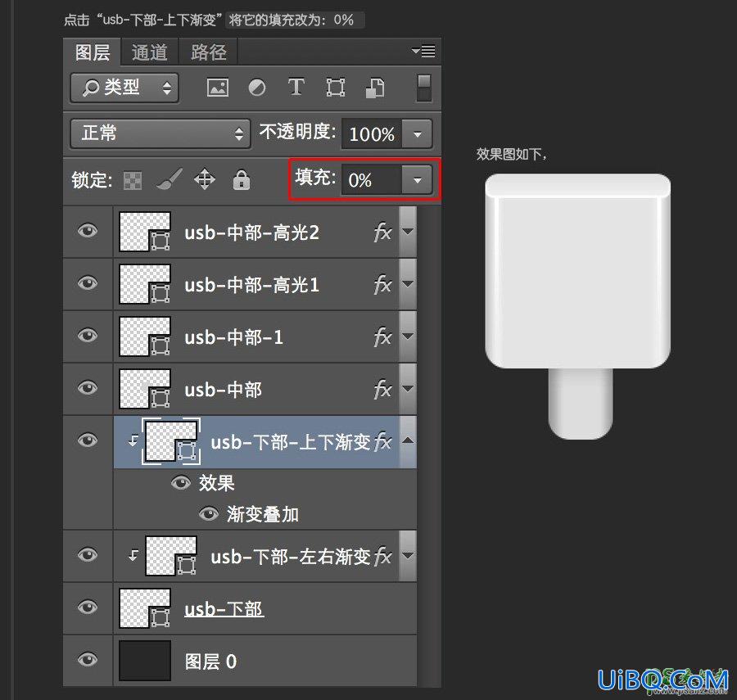Click fx icon on usb-中部-高光2 layer
This screenshot has width=737, height=700.
click(x=382, y=232)
